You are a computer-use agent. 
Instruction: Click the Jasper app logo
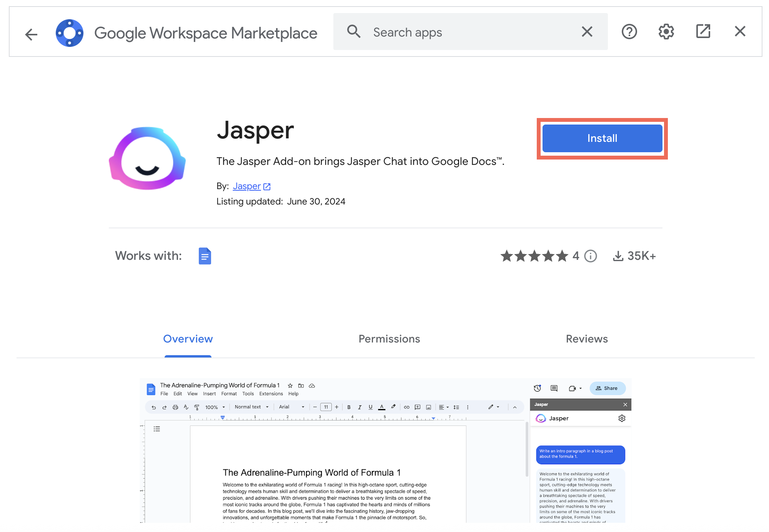point(147,158)
